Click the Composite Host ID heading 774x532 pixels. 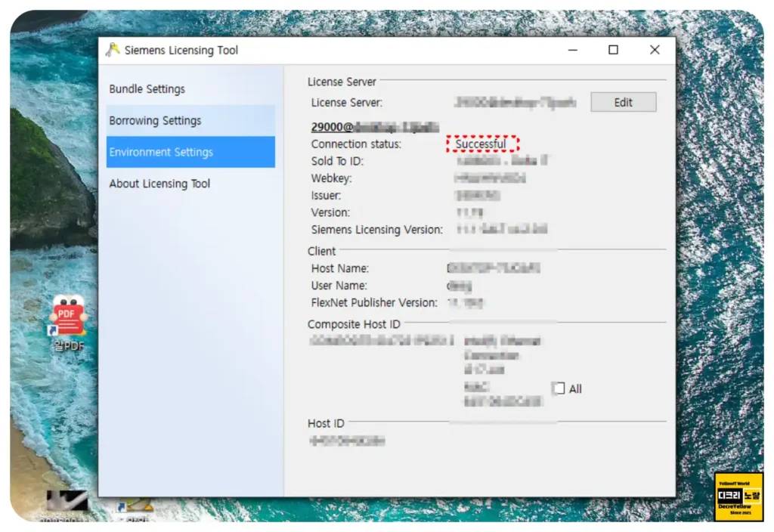[354, 324]
